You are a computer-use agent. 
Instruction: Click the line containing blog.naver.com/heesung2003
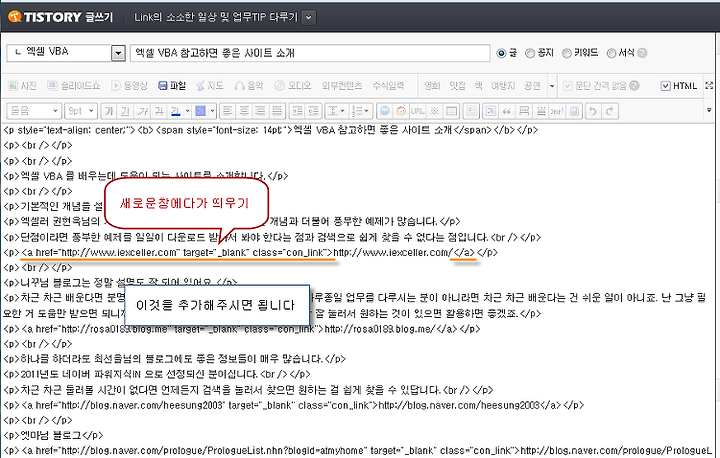tap(293, 405)
